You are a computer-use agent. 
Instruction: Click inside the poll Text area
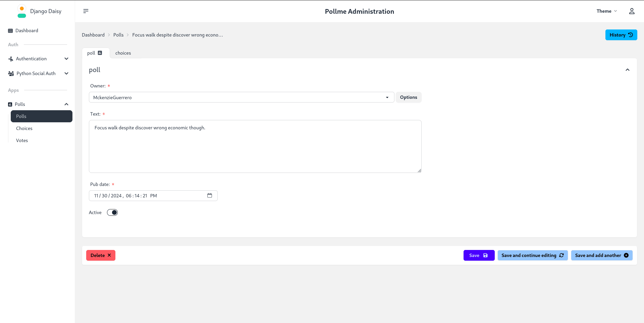255,146
